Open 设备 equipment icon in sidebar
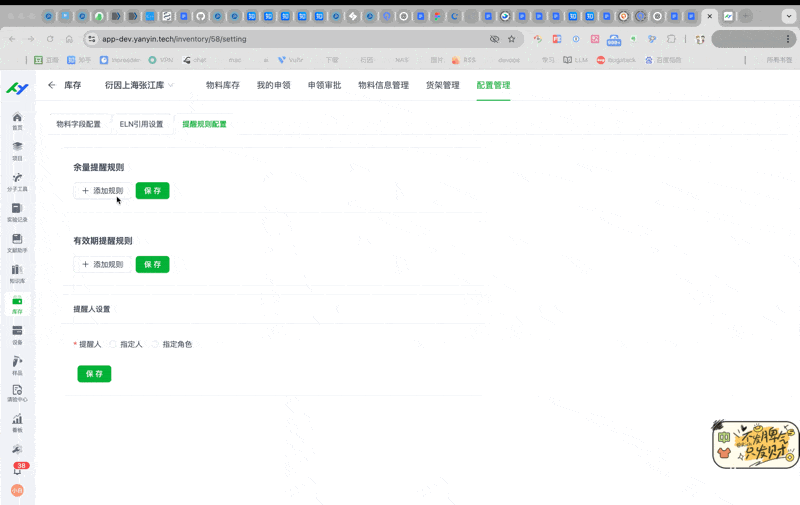 pyautogui.click(x=17, y=334)
